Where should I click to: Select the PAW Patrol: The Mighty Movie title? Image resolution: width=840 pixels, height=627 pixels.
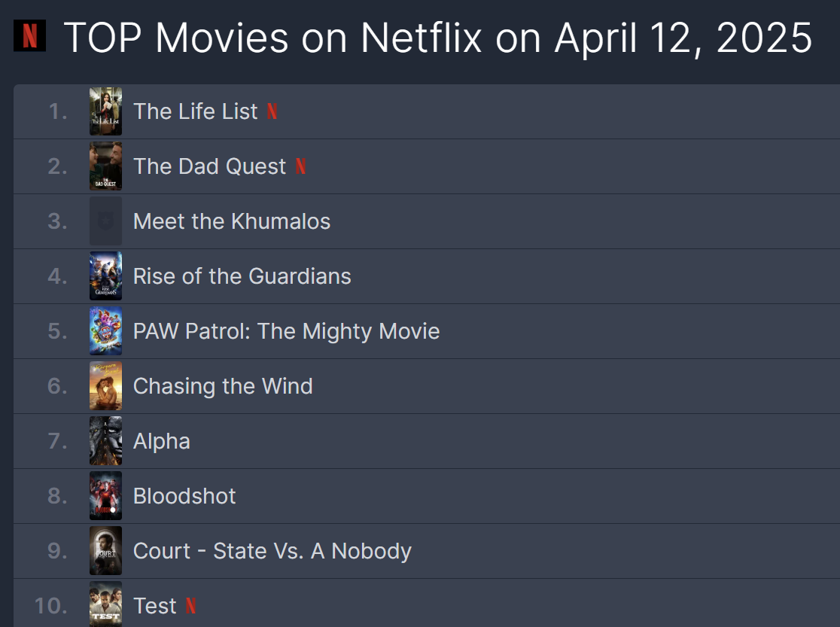tap(286, 331)
